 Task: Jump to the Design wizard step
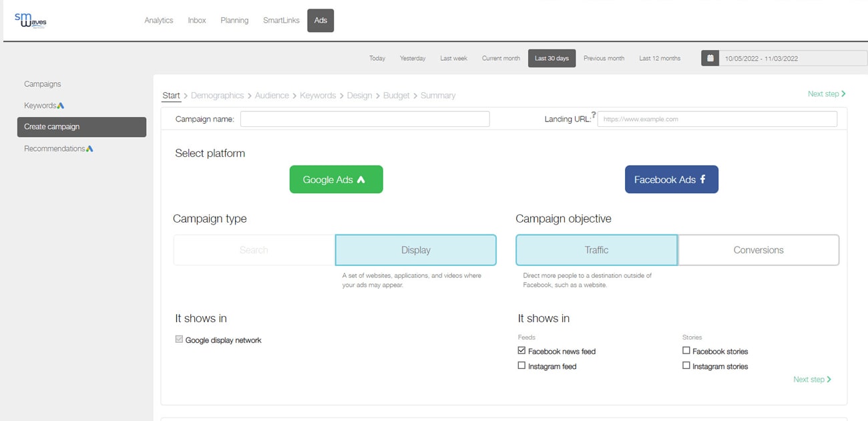[359, 96]
